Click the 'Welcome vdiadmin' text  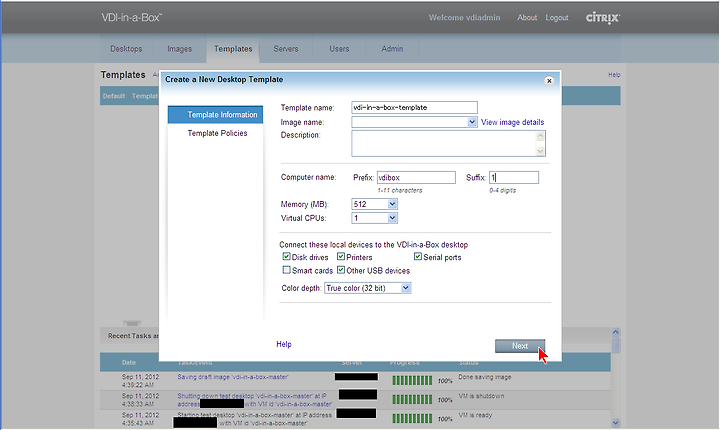pos(464,17)
